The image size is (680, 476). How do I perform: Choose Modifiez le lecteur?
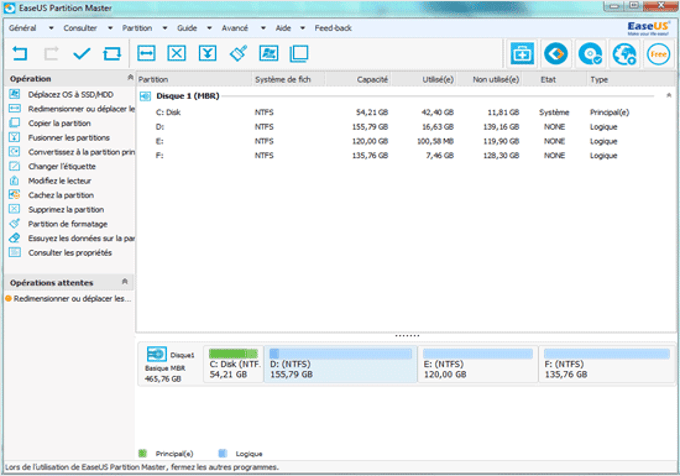pyautogui.click(x=59, y=180)
